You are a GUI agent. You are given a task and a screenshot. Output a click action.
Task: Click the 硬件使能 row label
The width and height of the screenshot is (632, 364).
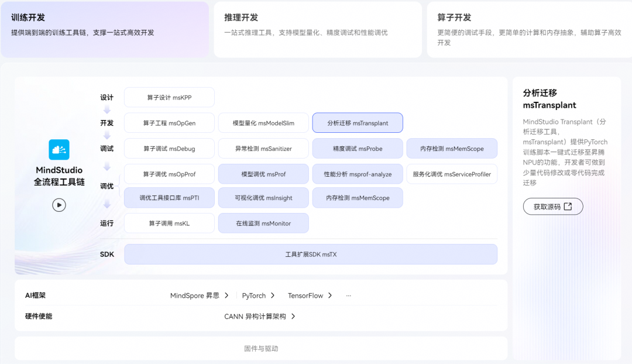pos(39,317)
